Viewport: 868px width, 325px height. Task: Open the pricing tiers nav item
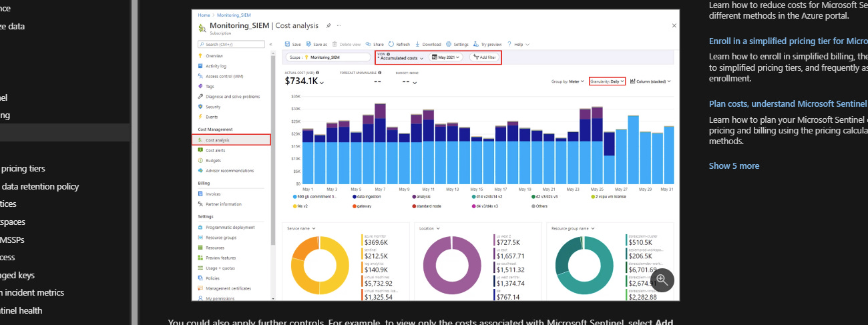(23, 168)
